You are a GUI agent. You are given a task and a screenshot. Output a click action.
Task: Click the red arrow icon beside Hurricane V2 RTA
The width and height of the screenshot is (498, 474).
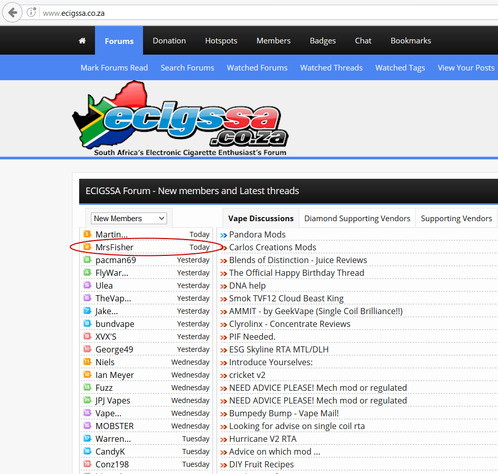(223, 439)
